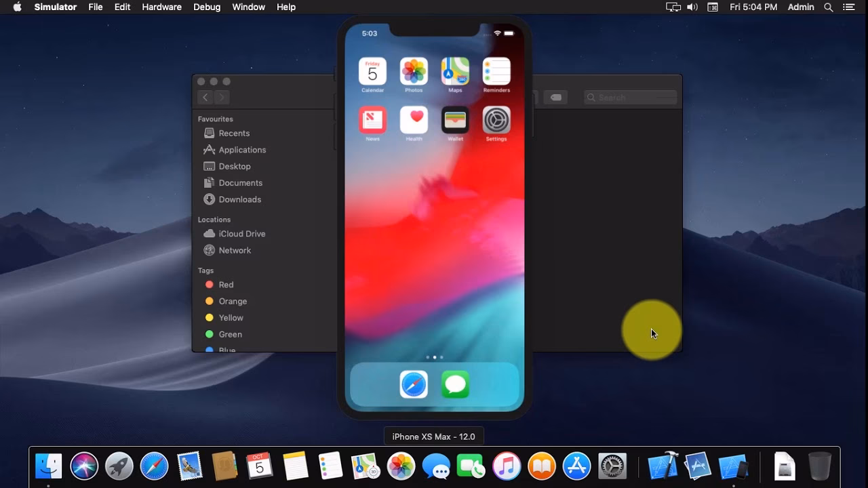
Task: Launch the Maps app on the home screen
Action: click(455, 70)
